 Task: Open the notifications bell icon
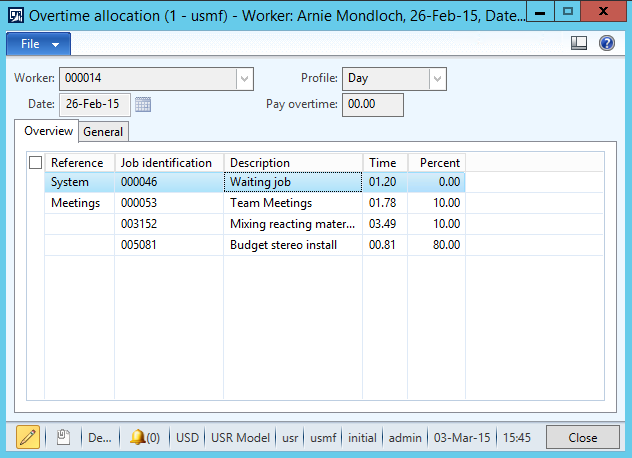(x=138, y=437)
